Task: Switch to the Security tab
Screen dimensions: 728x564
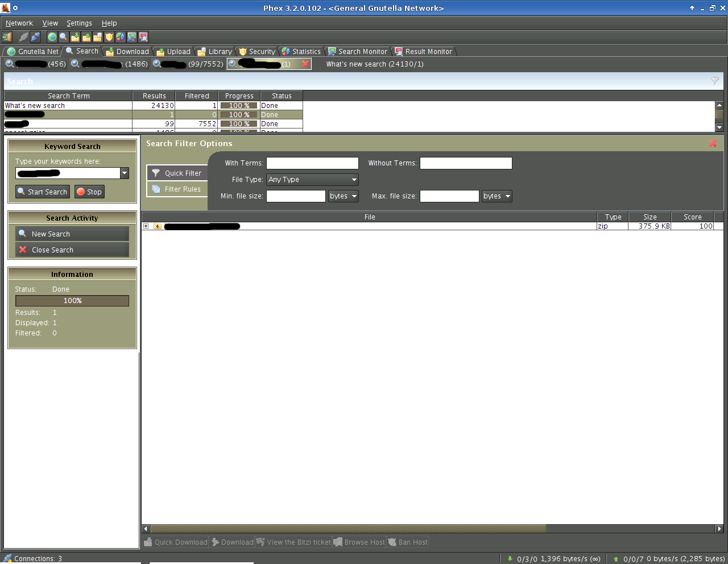Action: click(257, 51)
